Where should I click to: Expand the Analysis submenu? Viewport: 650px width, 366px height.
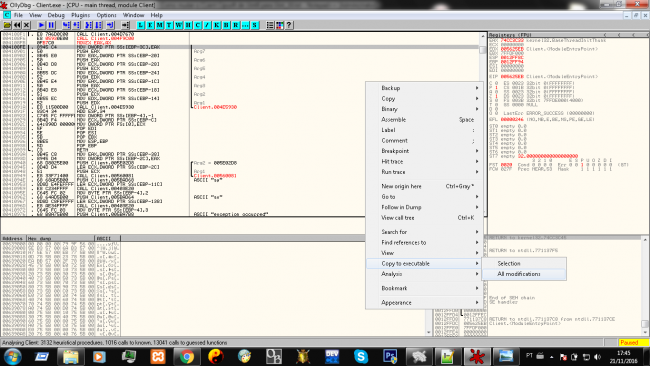(424, 274)
